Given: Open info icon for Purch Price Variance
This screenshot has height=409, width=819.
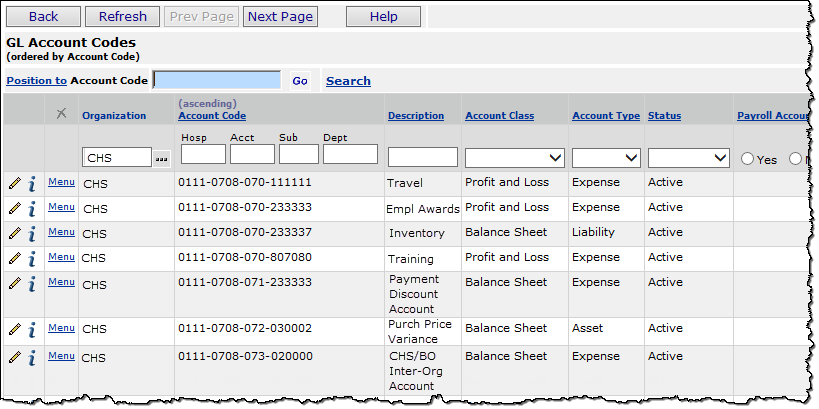Looking at the screenshot, I should coord(32,329).
